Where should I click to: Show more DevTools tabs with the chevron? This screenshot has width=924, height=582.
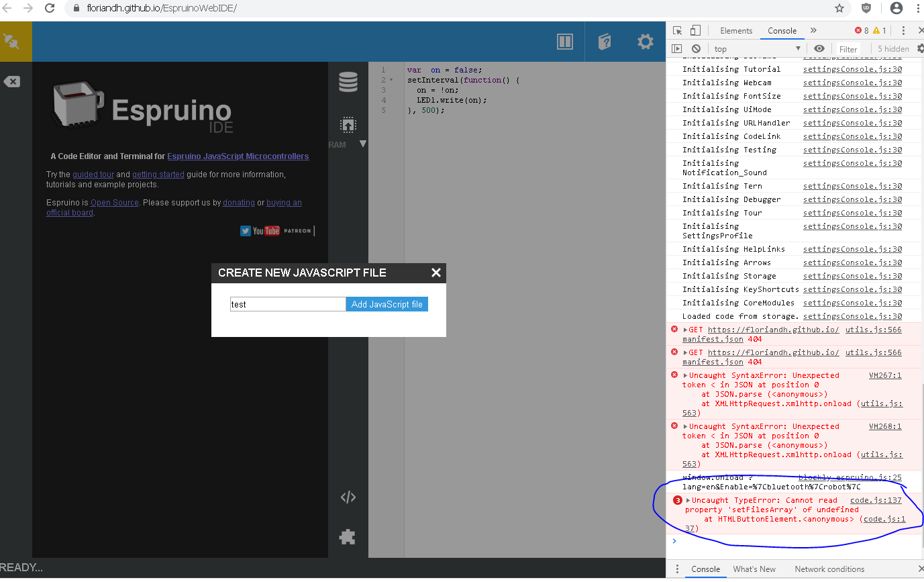coord(813,30)
